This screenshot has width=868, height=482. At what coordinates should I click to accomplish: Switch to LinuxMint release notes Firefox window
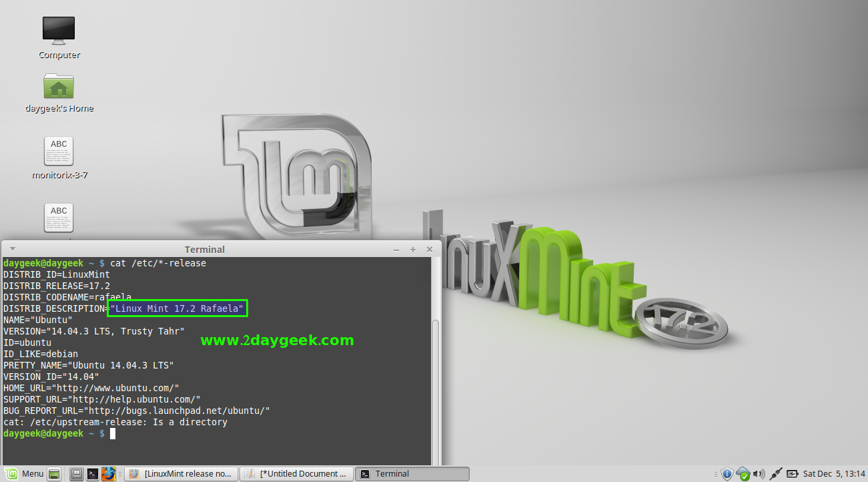pos(181,474)
